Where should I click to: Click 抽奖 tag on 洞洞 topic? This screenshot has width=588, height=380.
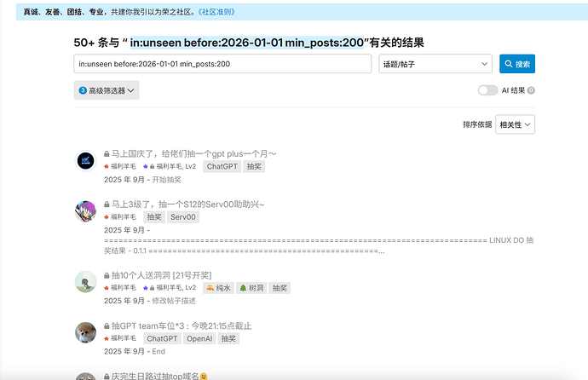click(x=280, y=288)
